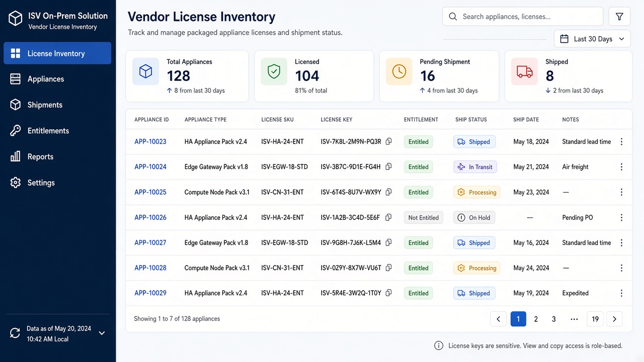644x362 pixels.
Task: Open appliance link APP-10023
Action: coord(150,142)
